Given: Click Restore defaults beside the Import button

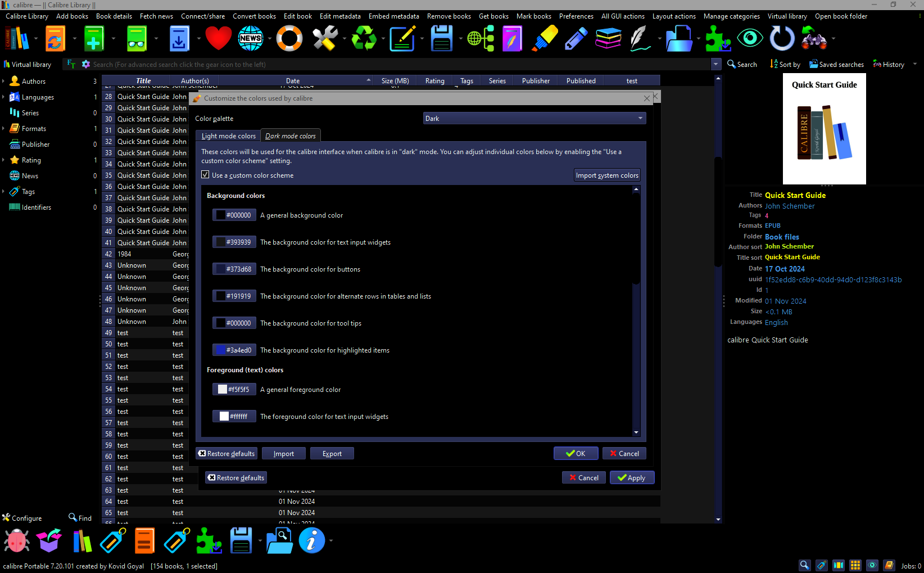Looking at the screenshot, I should click(x=227, y=453).
